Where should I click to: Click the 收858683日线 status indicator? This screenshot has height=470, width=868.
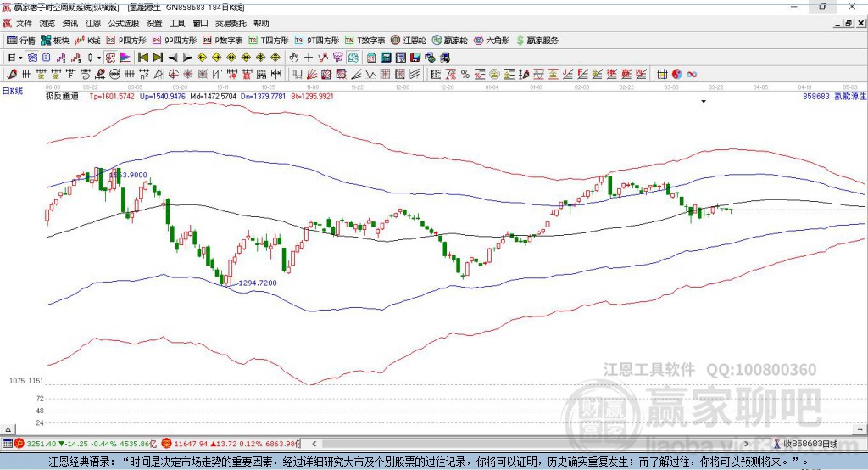tap(805, 444)
